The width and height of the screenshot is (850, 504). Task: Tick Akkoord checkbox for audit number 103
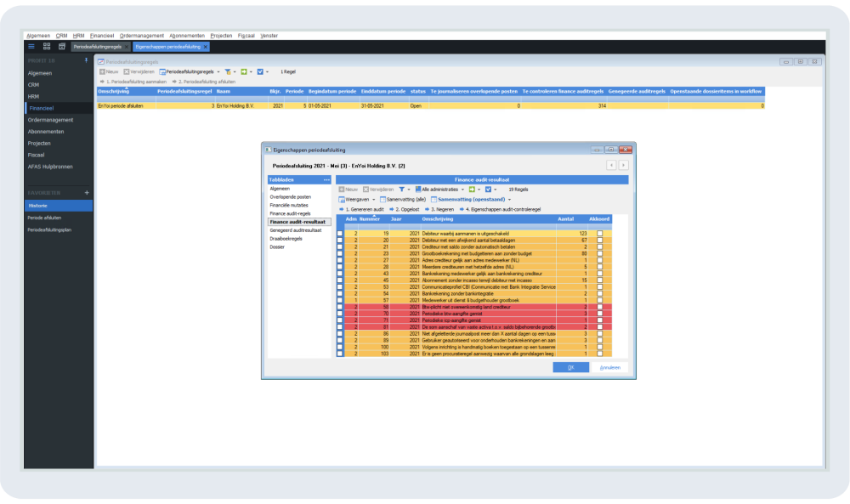click(x=600, y=353)
